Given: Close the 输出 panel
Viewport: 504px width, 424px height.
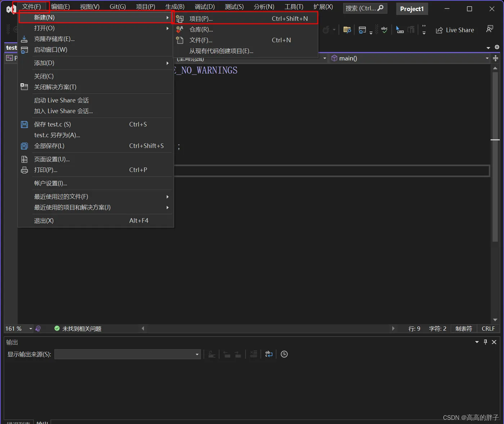Looking at the screenshot, I should [494, 342].
